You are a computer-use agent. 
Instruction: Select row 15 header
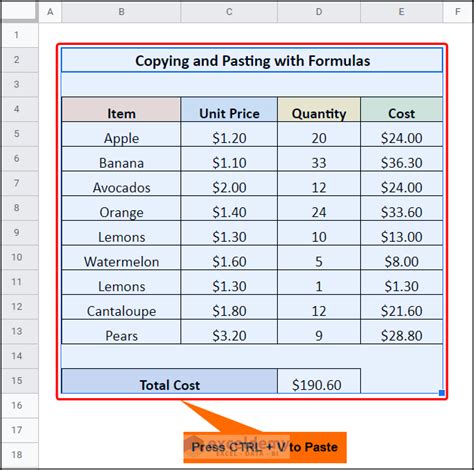[x=17, y=381]
